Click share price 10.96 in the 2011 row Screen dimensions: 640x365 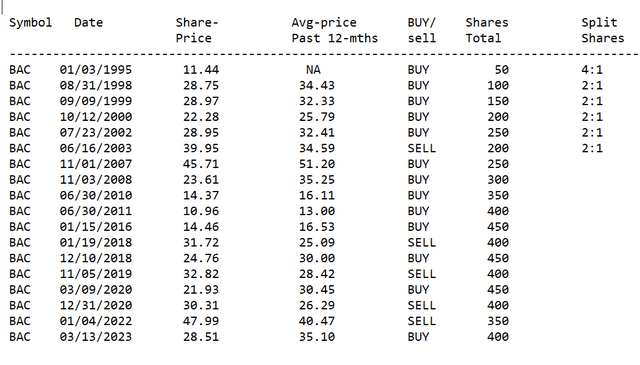click(200, 211)
